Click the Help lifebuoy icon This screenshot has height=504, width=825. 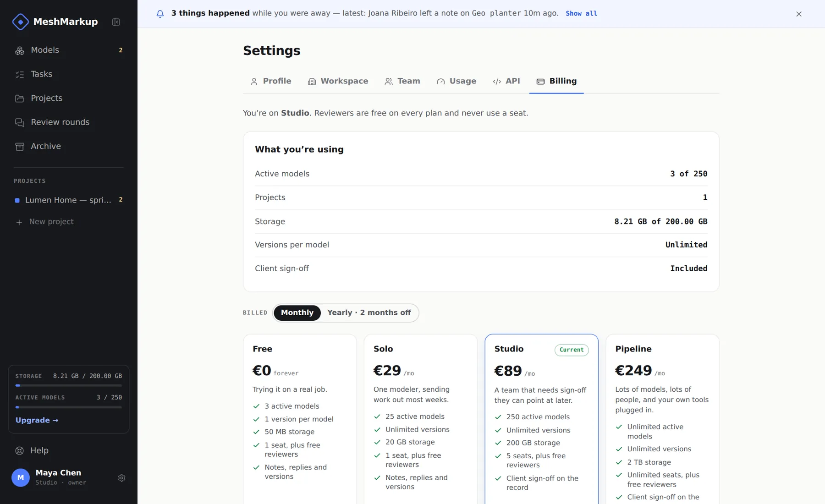[x=19, y=451]
